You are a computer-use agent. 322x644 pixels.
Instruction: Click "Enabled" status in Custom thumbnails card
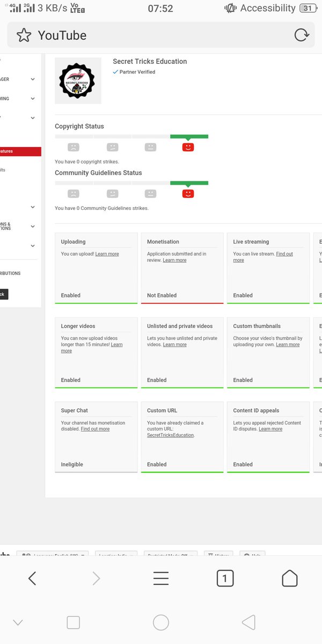[243, 380]
